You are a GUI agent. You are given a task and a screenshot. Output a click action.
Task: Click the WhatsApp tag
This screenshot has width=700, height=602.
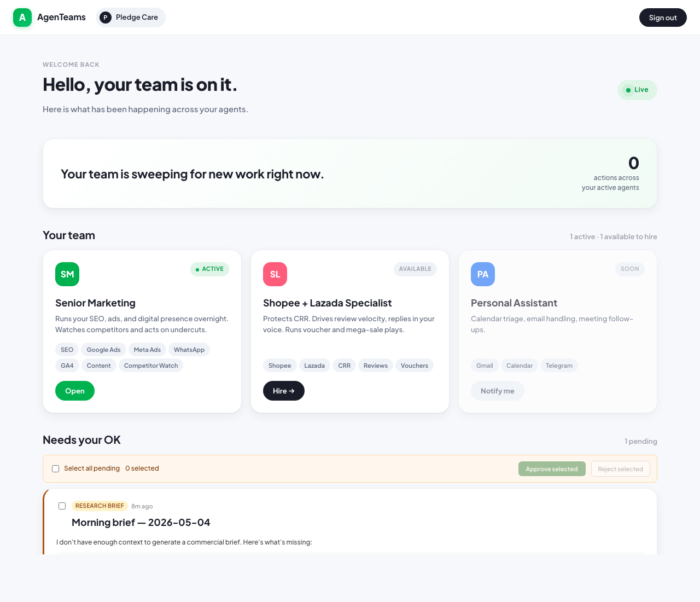click(189, 350)
